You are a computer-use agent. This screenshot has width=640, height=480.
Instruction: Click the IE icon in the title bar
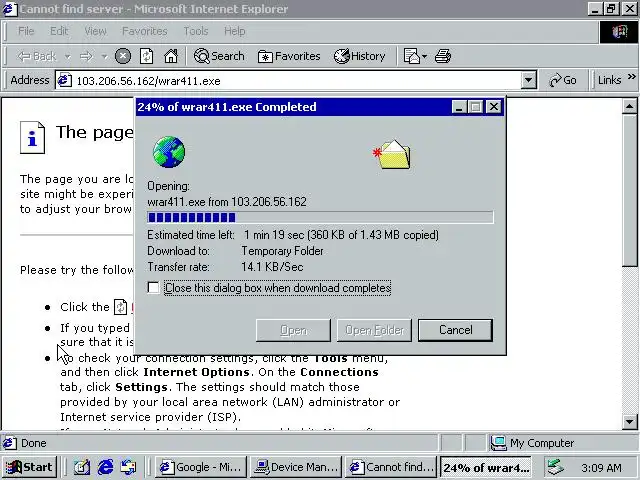coord(10,9)
